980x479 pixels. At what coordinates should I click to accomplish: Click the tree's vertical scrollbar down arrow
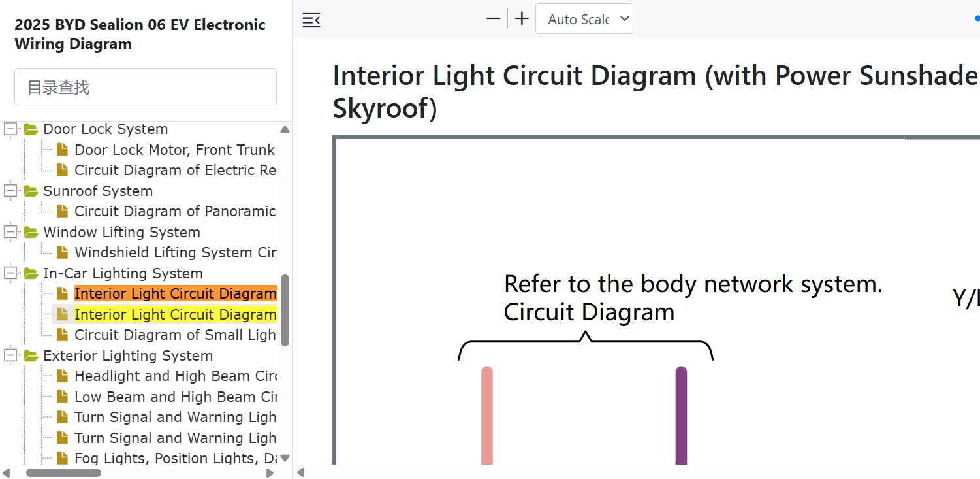pos(285,458)
